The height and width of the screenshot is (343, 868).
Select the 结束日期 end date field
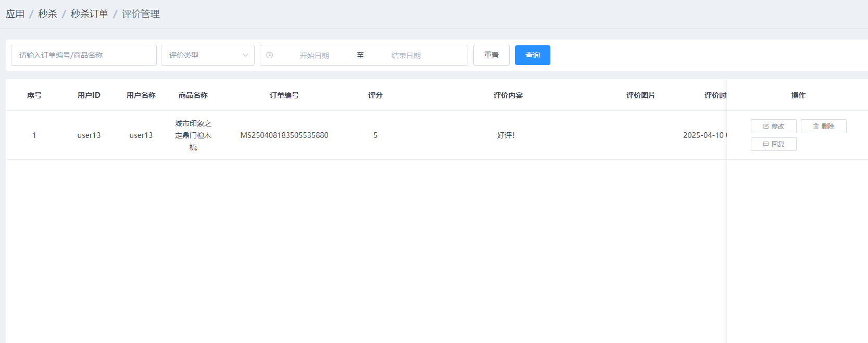(406, 56)
